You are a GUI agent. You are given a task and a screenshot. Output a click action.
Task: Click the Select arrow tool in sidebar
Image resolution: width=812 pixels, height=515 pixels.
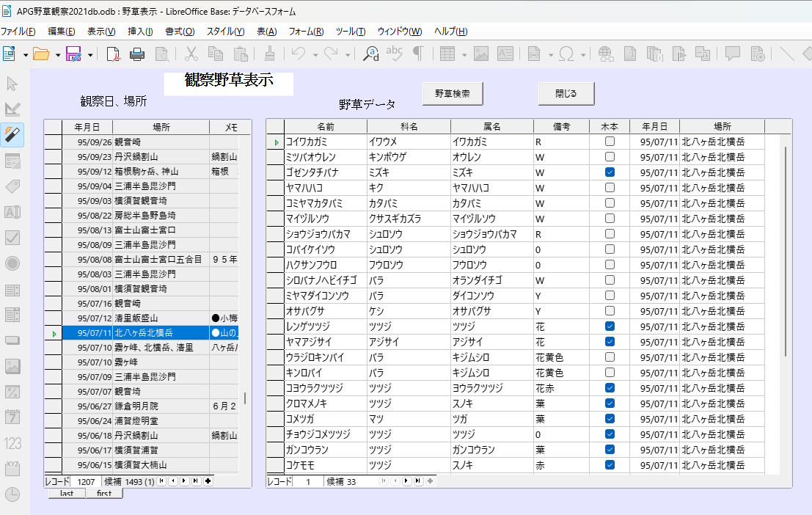point(12,84)
